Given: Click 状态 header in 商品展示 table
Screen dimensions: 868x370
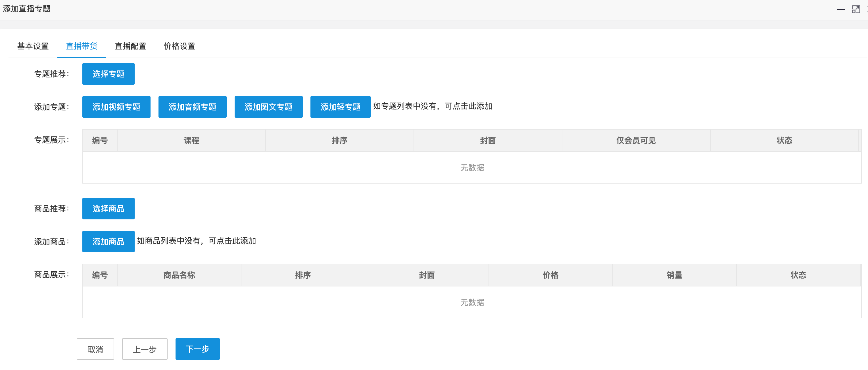Looking at the screenshot, I should (x=798, y=275).
